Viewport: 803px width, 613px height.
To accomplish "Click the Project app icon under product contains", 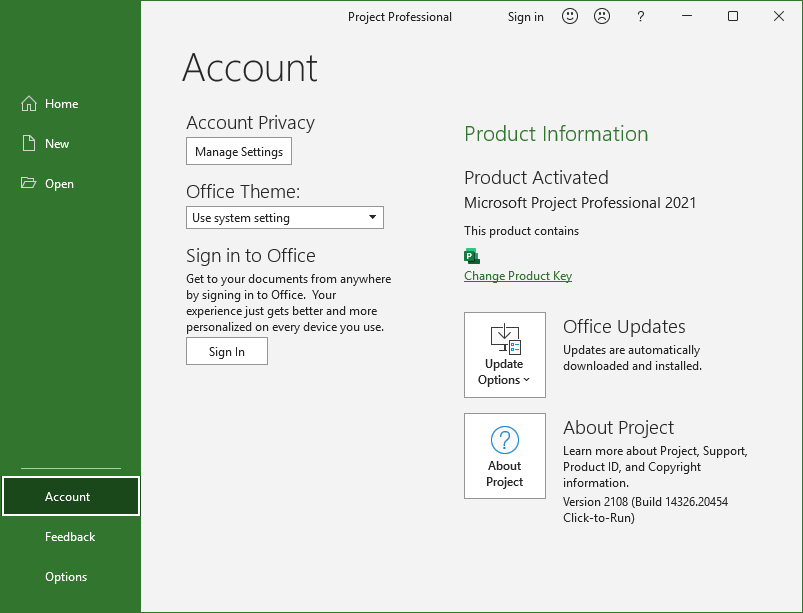I will [472, 256].
